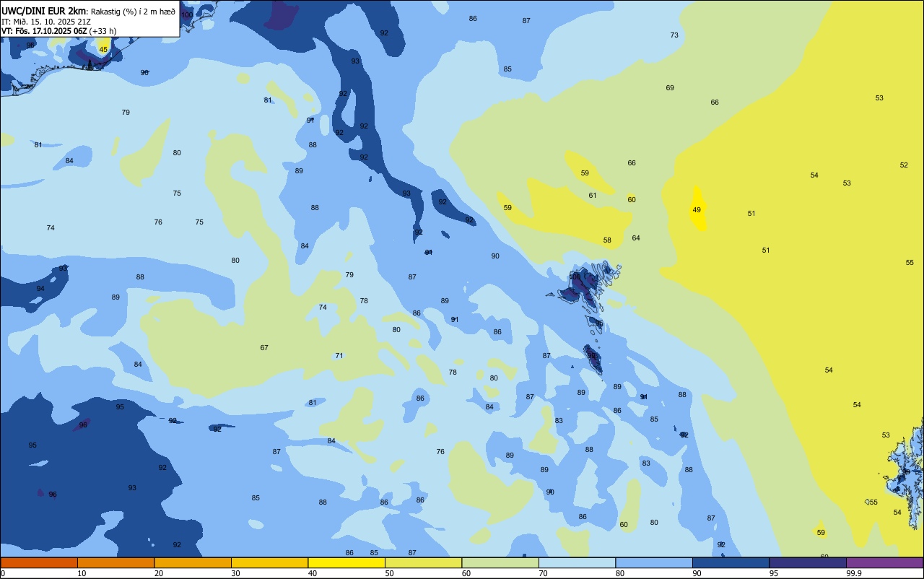Select the map value 71
Viewport: 924px width, 579px height.
339,355
